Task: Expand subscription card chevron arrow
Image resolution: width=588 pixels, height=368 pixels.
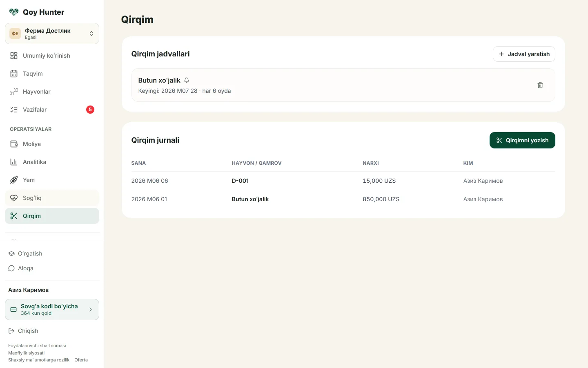Action: 91,310
